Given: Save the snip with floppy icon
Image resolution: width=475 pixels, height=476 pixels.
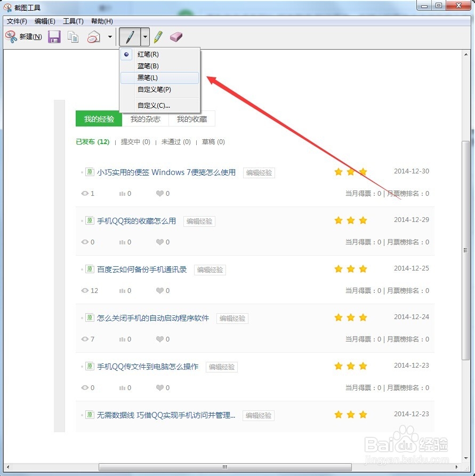Looking at the screenshot, I should [54, 37].
